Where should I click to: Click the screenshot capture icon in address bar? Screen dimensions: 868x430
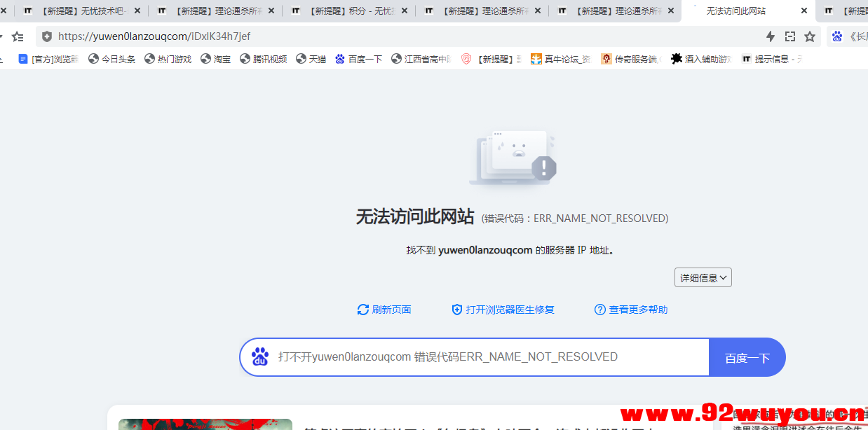[791, 36]
